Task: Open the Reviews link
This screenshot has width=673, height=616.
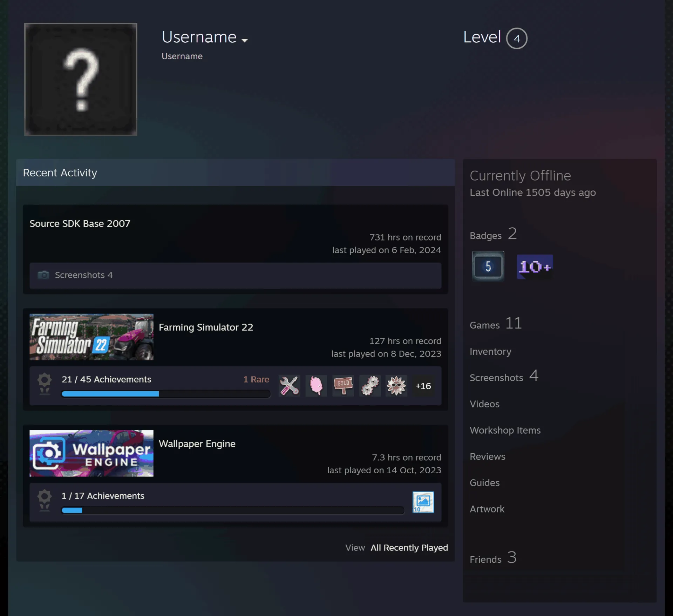Action: pos(488,456)
